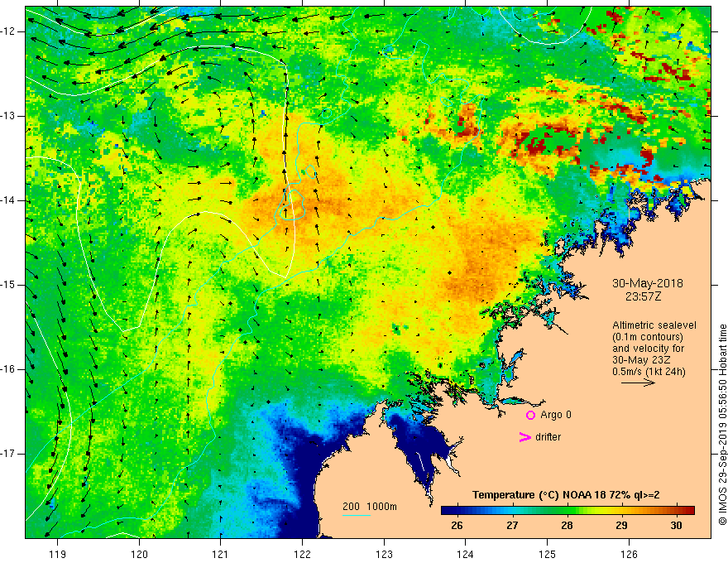The image size is (728, 563).
Task: Click the '124' longitude axis label
Action: [x=466, y=554]
